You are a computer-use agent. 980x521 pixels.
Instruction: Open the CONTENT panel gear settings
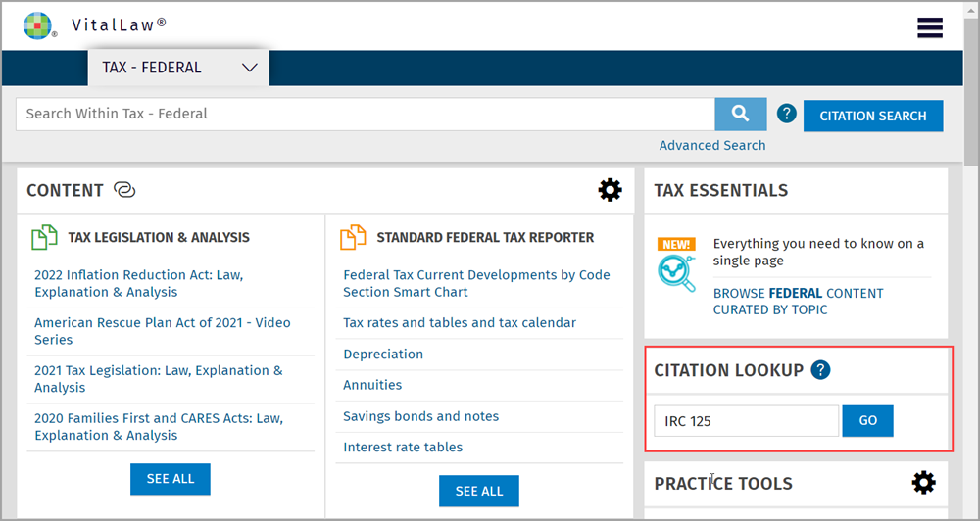[610, 190]
